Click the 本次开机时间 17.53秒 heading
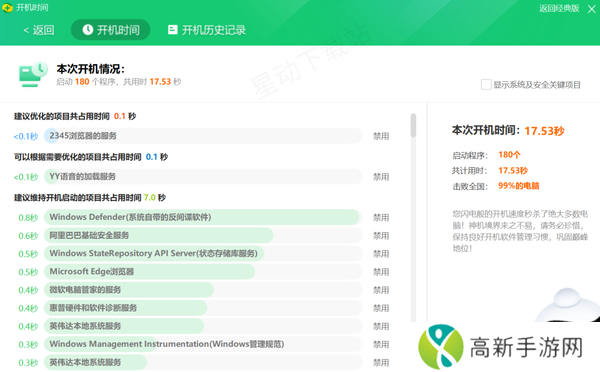Viewport: 600px width, 372px height. [x=508, y=131]
